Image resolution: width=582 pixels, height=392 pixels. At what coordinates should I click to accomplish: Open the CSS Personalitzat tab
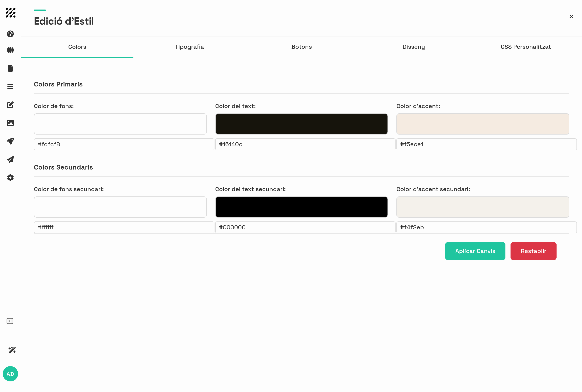point(526,47)
